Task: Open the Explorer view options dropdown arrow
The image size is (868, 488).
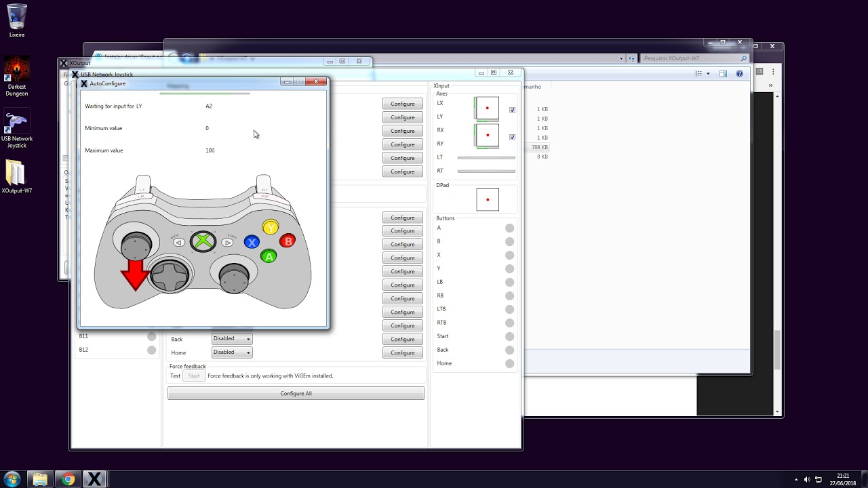Action: click(x=708, y=73)
